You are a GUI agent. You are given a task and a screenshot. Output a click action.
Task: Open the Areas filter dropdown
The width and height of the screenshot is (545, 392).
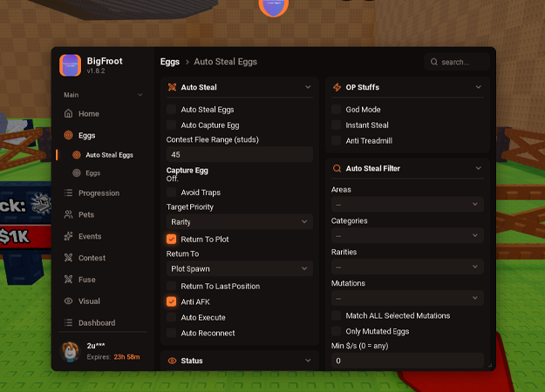tap(407, 205)
